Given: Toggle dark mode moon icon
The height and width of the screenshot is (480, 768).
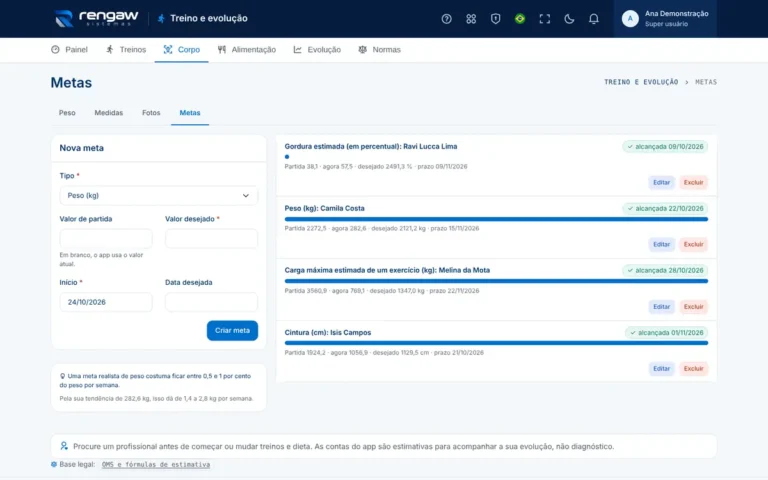Looking at the screenshot, I should click(x=569, y=19).
